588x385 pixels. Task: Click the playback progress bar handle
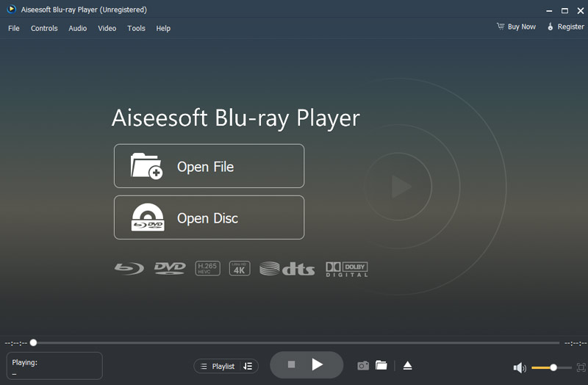coord(33,342)
